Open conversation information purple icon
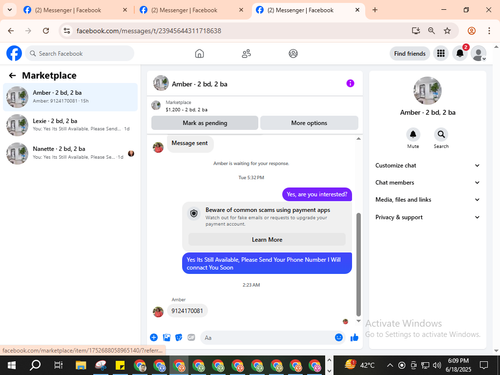This screenshot has height=375, width=500. (x=350, y=83)
